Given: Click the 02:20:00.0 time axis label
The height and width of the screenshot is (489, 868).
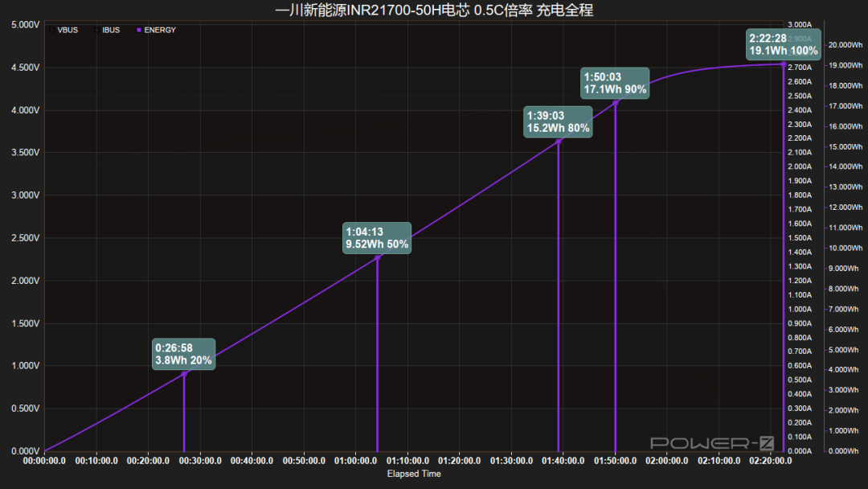Looking at the screenshot, I should [x=771, y=461].
